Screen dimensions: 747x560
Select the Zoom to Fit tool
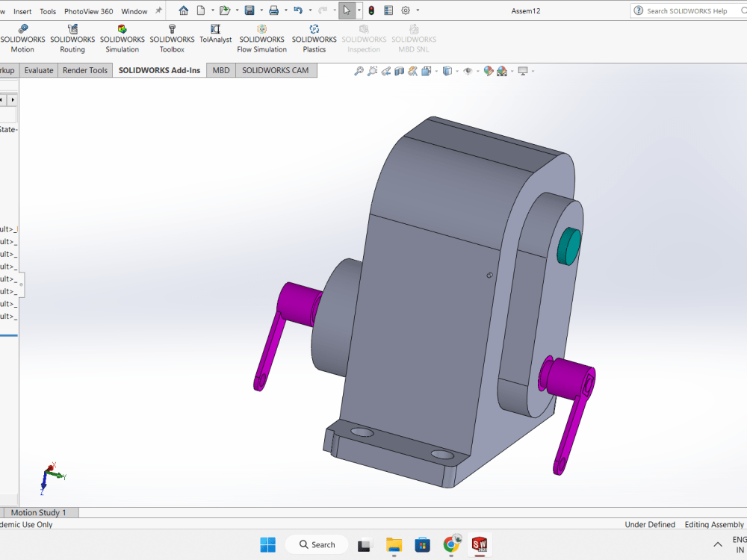click(x=359, y=70)
